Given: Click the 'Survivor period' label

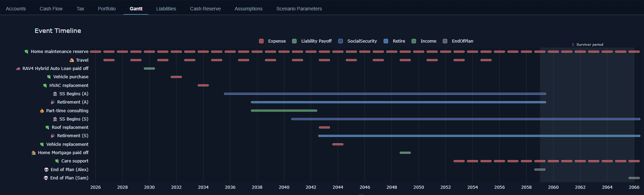Looking at the screenshot, I should (590, 45).
